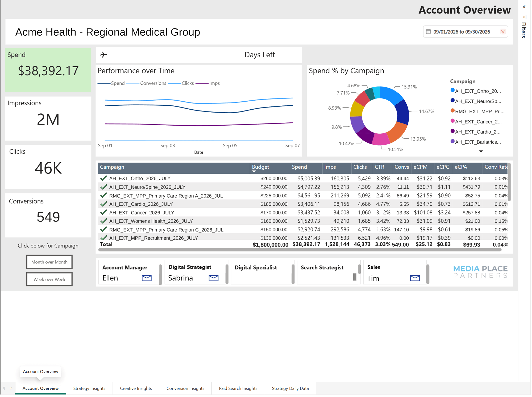
Task: Click the filter funnel icon in Filters pane
Action: coord(525,17)
